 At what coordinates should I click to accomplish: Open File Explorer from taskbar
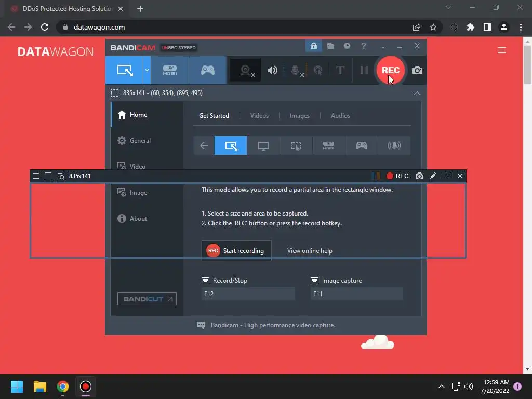click(39, 387)
